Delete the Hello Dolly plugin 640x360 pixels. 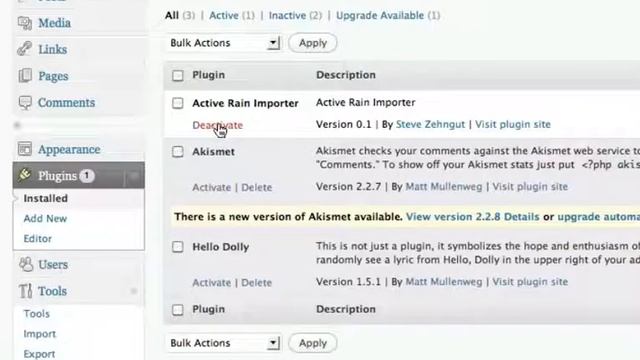(256, 282)
